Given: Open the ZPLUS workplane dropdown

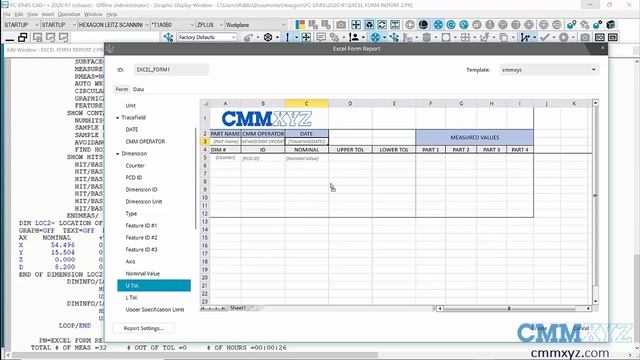Looking at the screenshot, I should point(221,25).
